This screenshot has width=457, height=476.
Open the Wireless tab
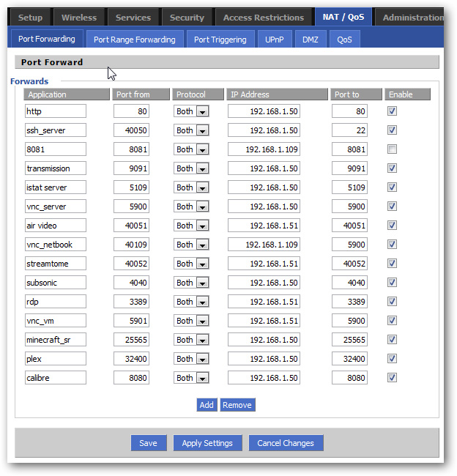pyautogui.click(x=79, y=18)
